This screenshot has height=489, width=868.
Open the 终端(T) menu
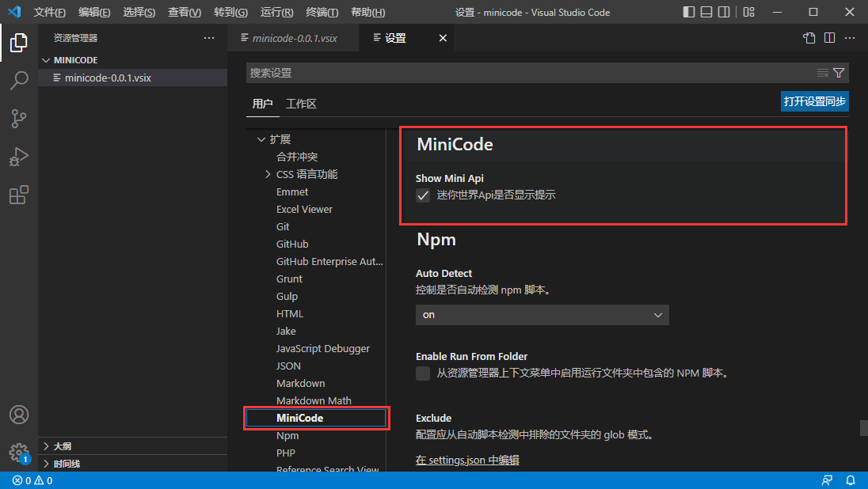point(322,12)
